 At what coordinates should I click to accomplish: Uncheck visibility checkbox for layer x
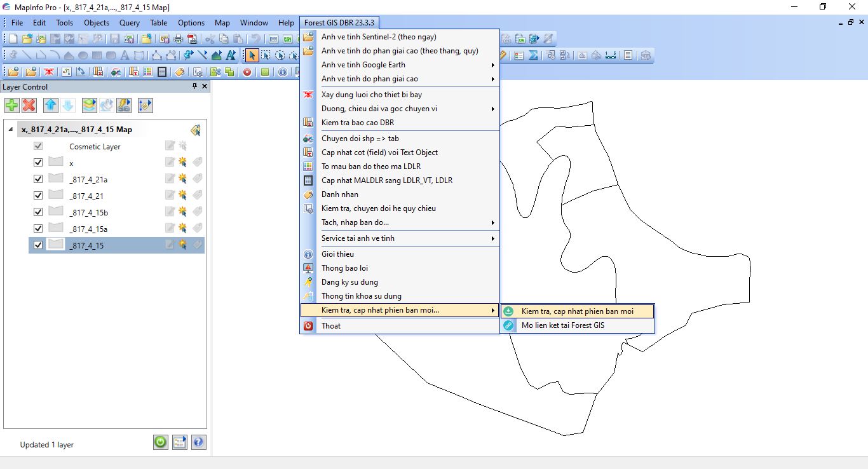pyautogui.click(x=38, y=163)
